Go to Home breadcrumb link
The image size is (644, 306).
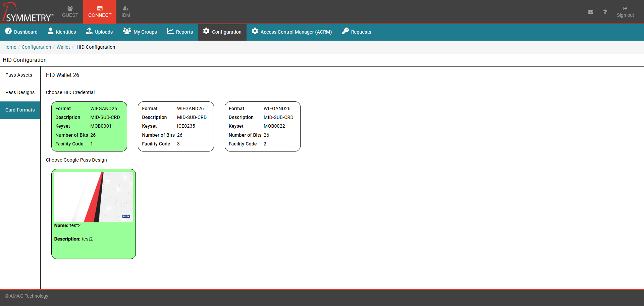click(x=10, y=47)
